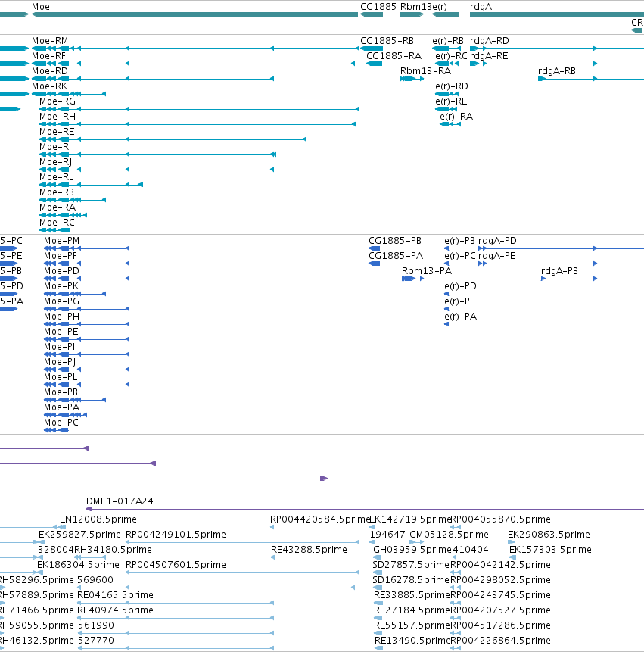This screenshot has width=644, height=652.
Task: Open the CG1885-PB protein
Action: 395,241
